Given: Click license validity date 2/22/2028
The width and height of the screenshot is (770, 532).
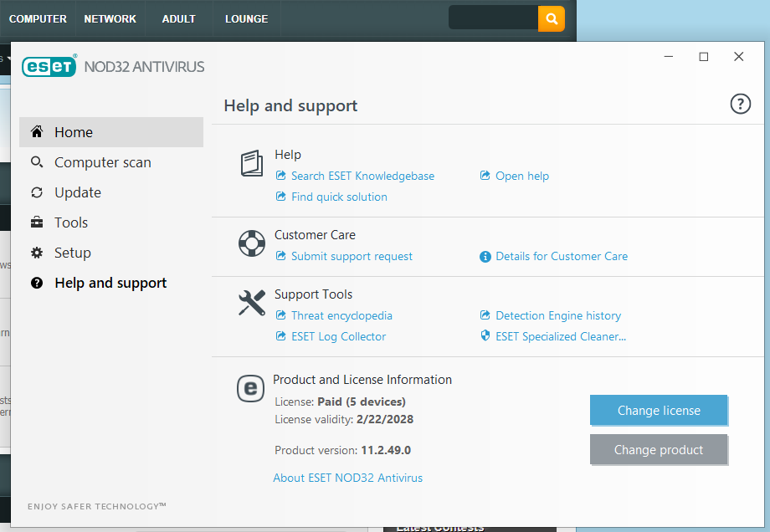Looking at the screenshot, I should pyautogui.click(x=385, y=420).
